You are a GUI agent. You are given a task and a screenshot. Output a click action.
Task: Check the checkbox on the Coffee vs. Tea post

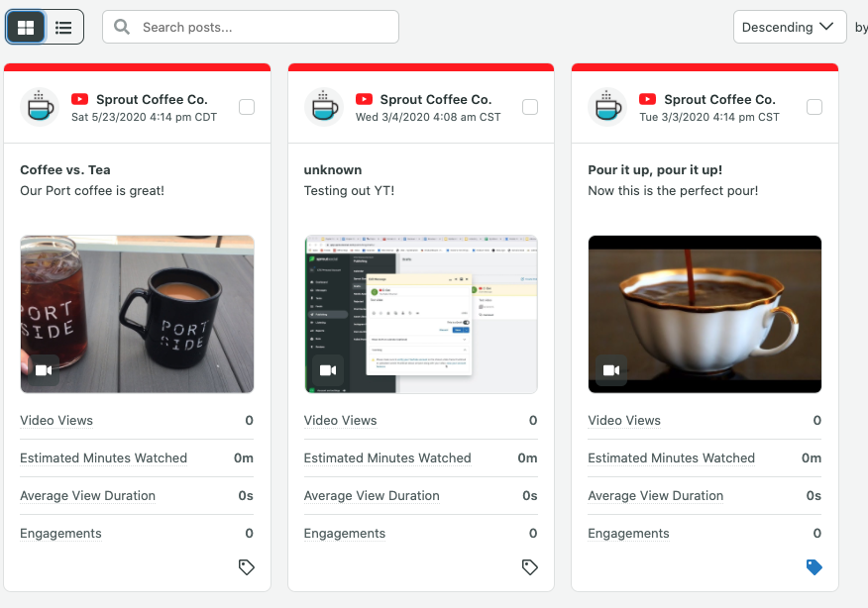(247, 106)
